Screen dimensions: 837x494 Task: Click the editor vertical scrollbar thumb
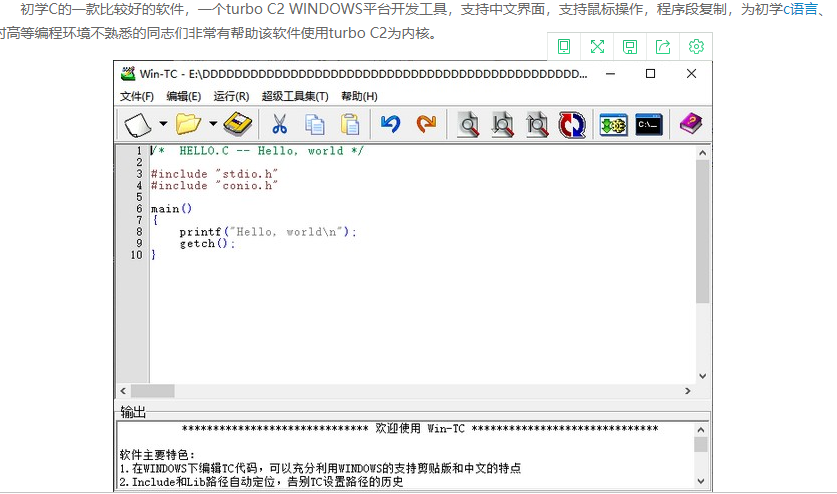click(702, 231)
